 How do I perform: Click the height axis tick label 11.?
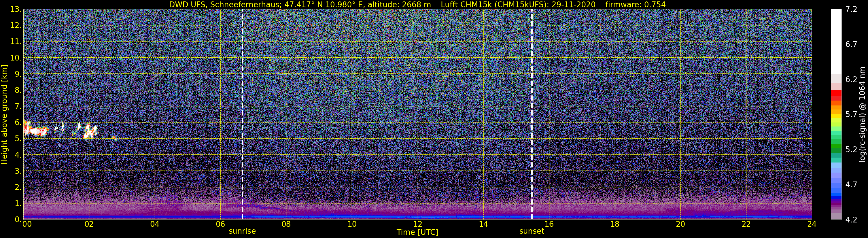(16, 42)
